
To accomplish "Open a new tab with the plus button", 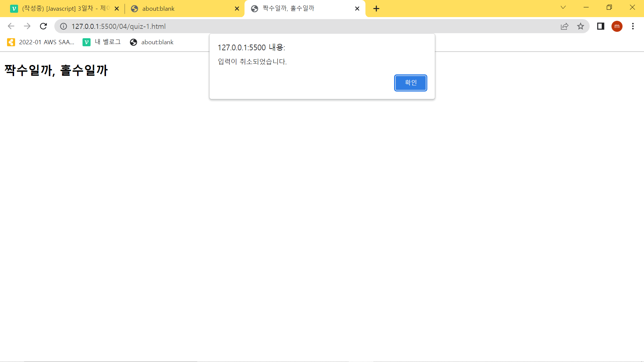I will 376,9.
